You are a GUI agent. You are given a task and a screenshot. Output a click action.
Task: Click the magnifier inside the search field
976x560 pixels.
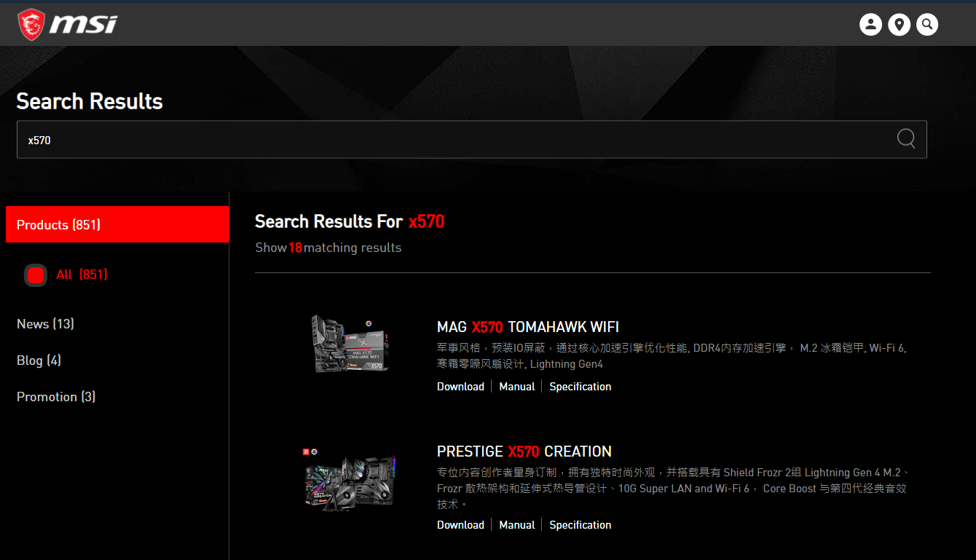[x=906, y=139]
